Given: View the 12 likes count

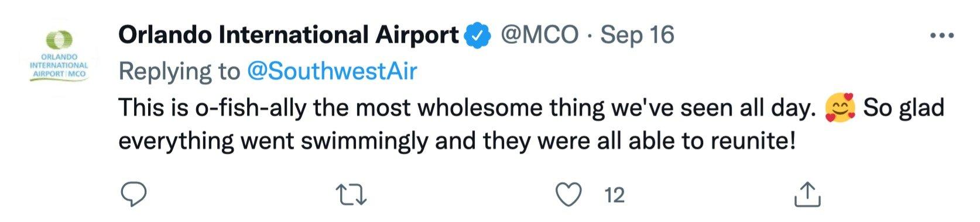Looking at the screenshot, I should [x=614, y=195].
